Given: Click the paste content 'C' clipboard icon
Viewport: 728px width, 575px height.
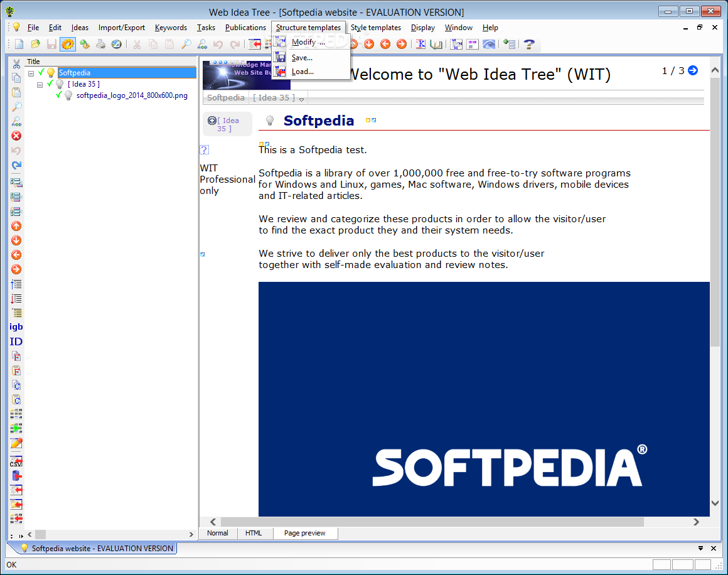Looking at the screenshot, I should [x=16, y=399].
